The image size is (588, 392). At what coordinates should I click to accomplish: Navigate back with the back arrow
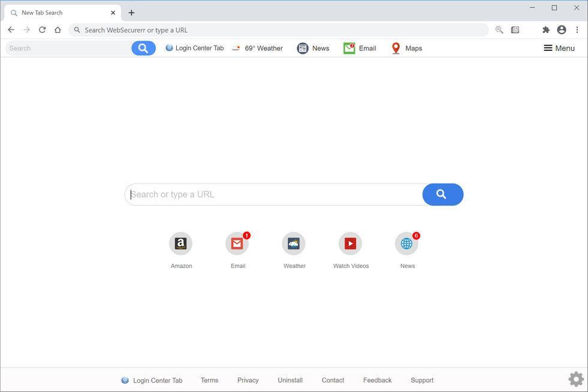click(x=10, y=29)
